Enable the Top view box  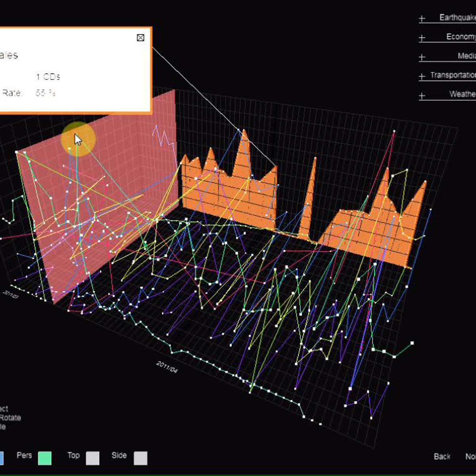92,458
